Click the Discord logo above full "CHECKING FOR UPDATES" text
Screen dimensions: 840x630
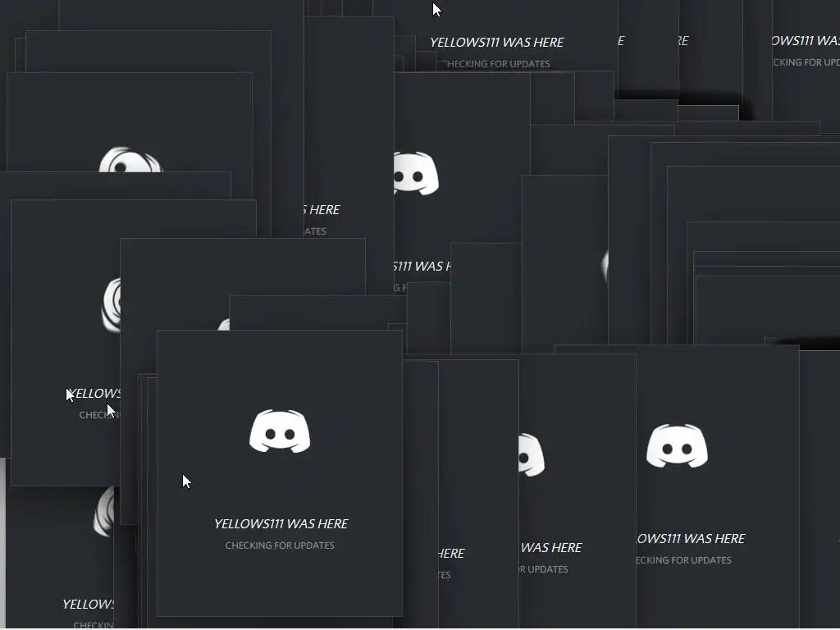[x=280, y=431]
